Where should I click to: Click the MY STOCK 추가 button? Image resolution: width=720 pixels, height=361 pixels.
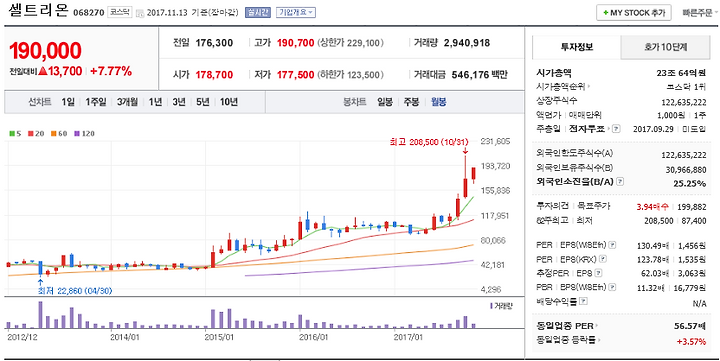click(x=634, y=12)
